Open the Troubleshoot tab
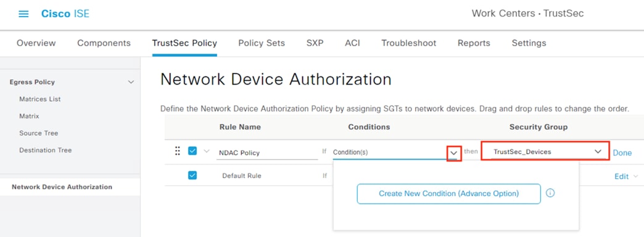The image size is (644, 237). click(x=408, y=43)
